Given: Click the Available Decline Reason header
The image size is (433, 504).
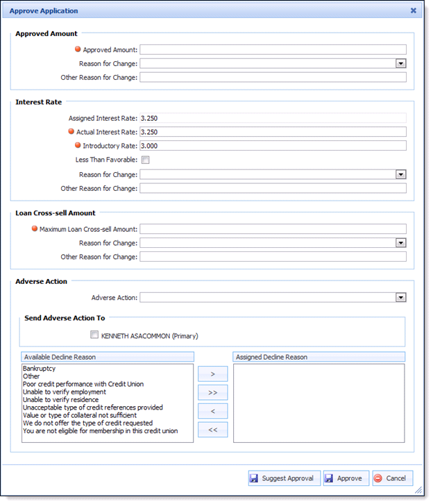Looking at the screenshot, I should tap(108, 357).
